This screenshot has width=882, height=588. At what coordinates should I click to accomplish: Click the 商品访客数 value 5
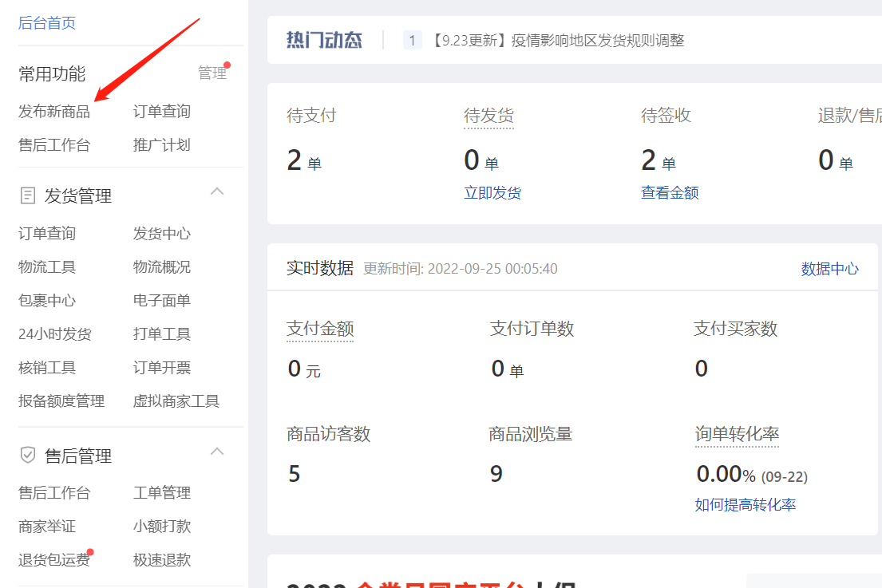(295, 474)
